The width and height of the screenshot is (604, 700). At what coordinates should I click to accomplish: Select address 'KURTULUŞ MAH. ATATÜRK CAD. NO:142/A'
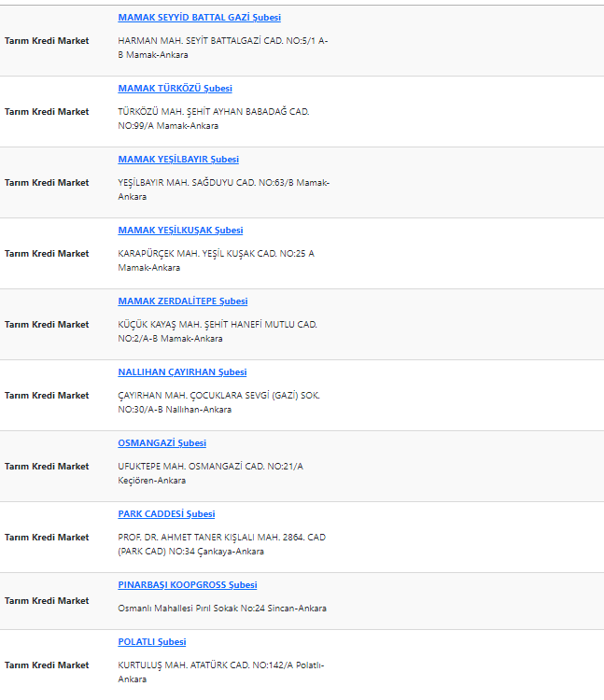[x=205, y=665]
